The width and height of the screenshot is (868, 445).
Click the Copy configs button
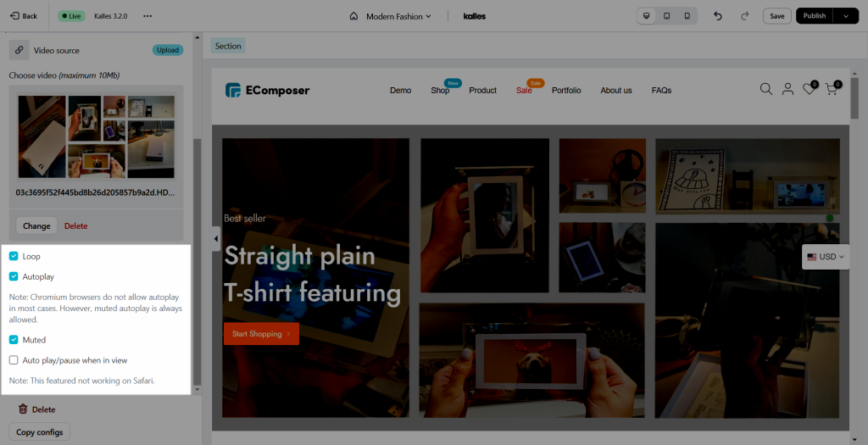[x=39, y=432]
